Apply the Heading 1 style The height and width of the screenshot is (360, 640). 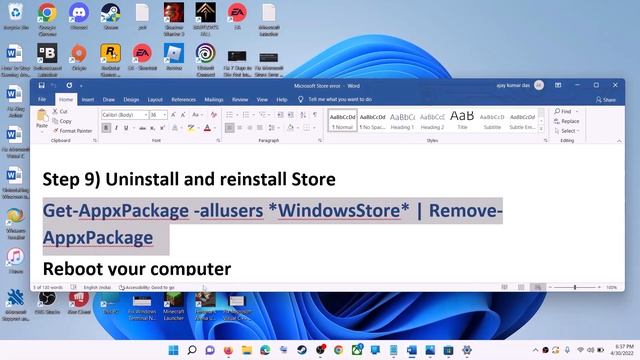[x=402, y=120]
